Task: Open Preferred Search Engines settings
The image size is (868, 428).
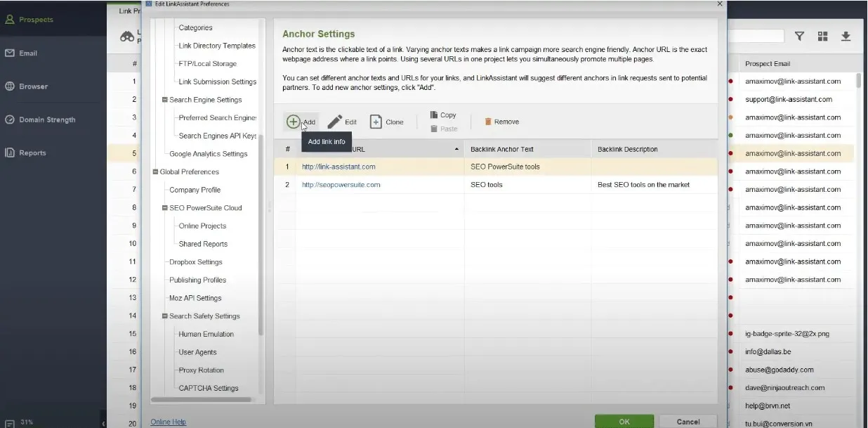Action: tap(218, 118)
